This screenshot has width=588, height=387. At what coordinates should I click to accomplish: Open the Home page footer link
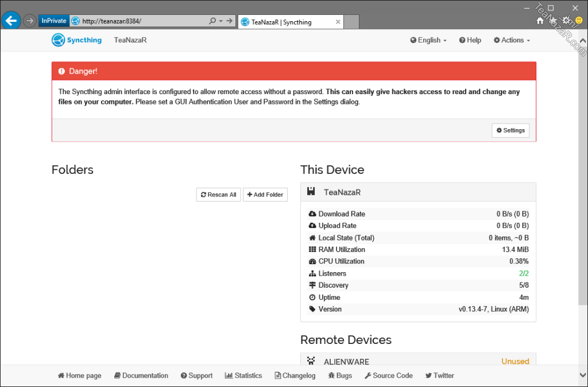tap(79, 376)
